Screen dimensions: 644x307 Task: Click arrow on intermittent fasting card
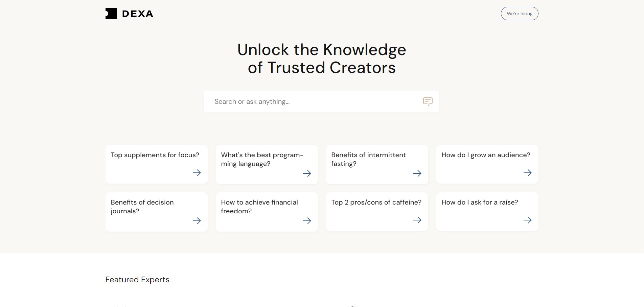point(417,173)
